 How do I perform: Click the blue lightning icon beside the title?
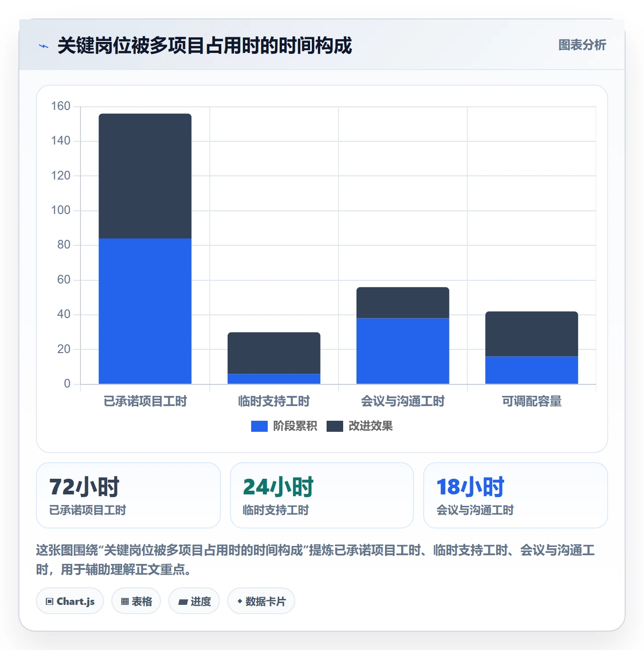(44, 46)
